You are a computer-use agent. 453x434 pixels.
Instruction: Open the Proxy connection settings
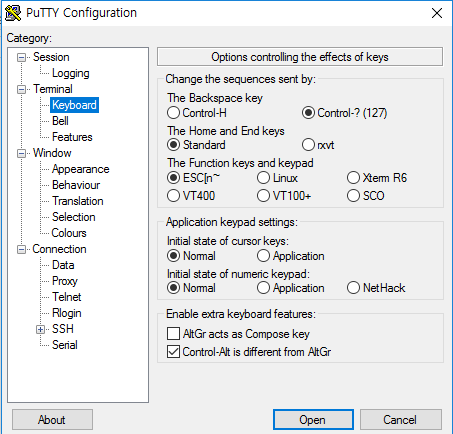click(x=65, y=281)
